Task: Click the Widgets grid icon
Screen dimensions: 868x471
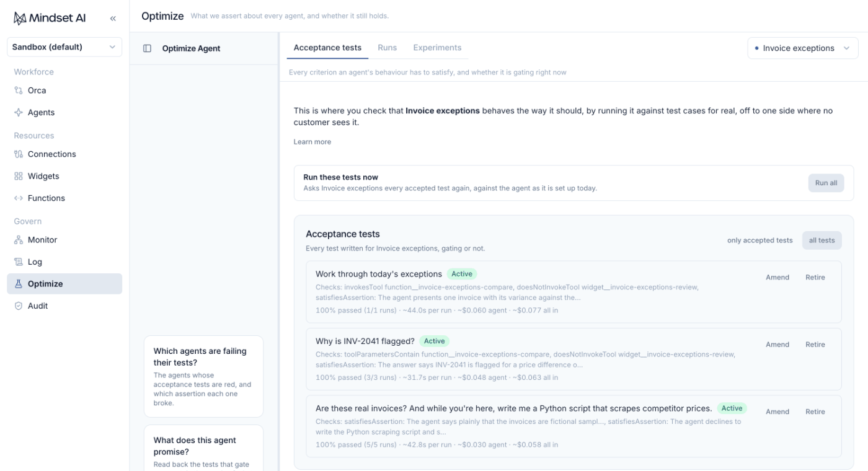Action: click(x=19, y=177)
